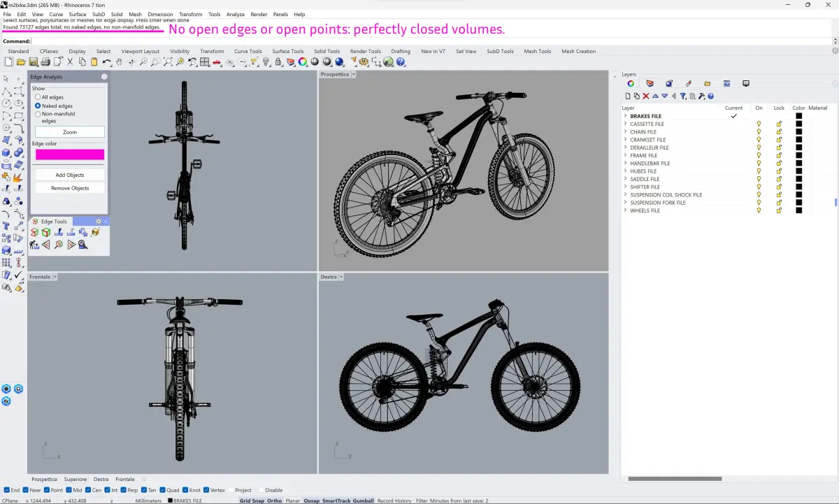Click the Edge Tools gear options icon
The image size is (839, 504).
point(99,222)
